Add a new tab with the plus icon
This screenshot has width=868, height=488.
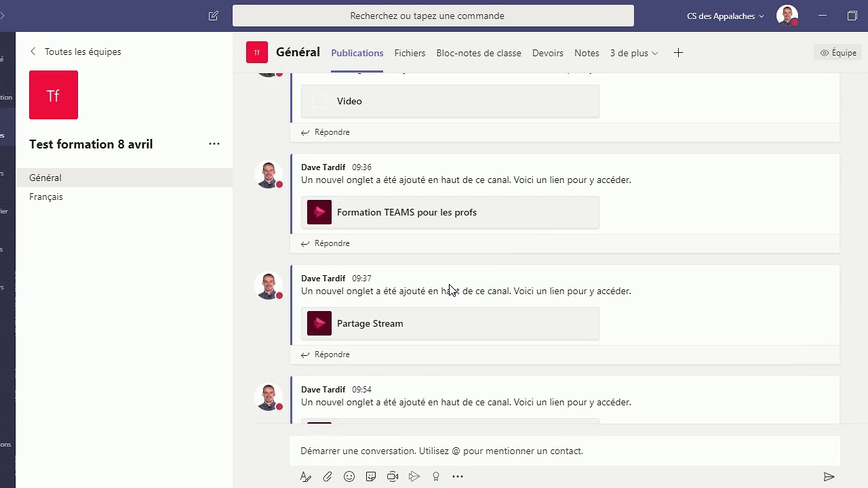coord(678,53)
